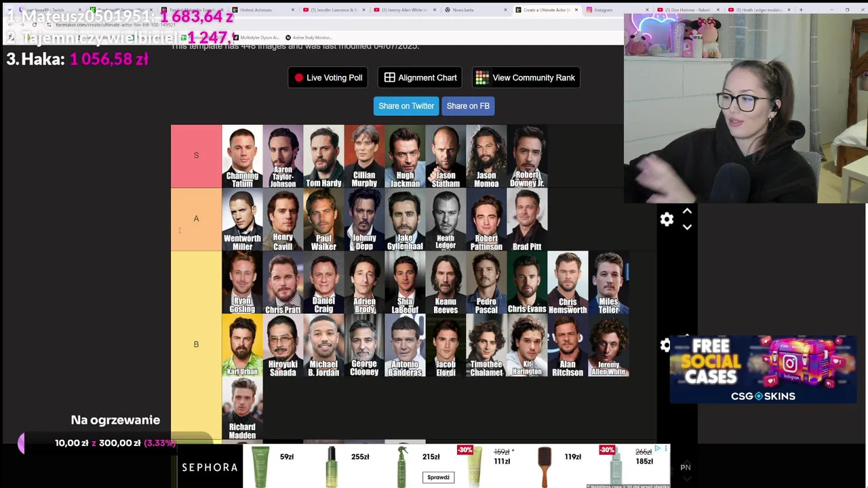Click grid icon of Alignment Chart
This screenshot has height=488, width=868.
[389, 78]
